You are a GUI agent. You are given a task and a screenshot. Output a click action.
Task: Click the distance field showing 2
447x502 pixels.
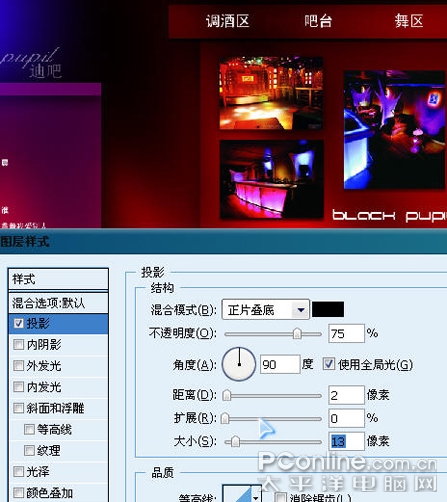[x=346, y=395]
